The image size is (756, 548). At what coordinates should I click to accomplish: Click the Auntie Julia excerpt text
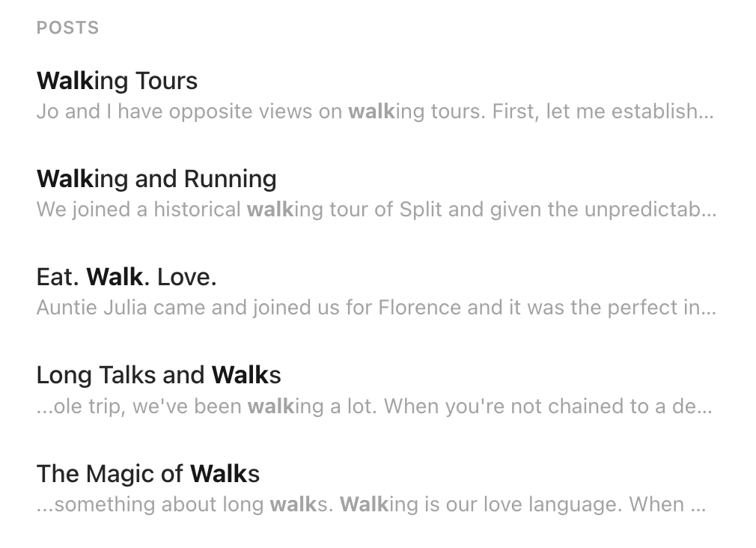click(x=376, y=308)
